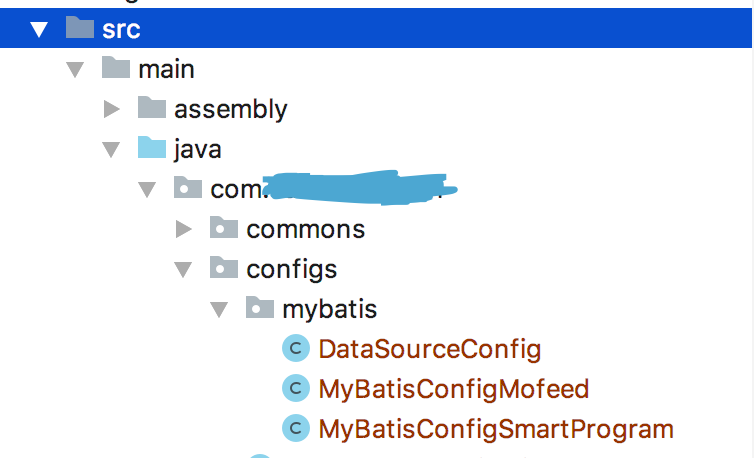Click the mybatis package icon

260,309
